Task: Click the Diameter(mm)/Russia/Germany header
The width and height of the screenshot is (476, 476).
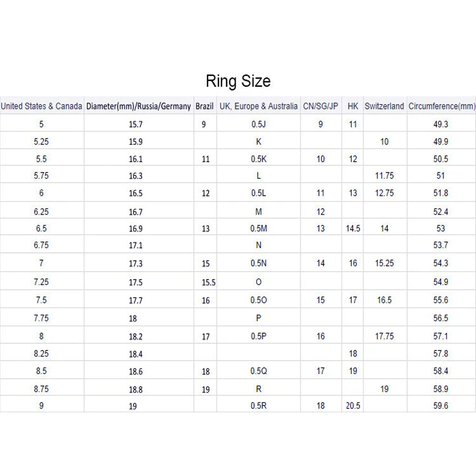Action: point(139,107)
